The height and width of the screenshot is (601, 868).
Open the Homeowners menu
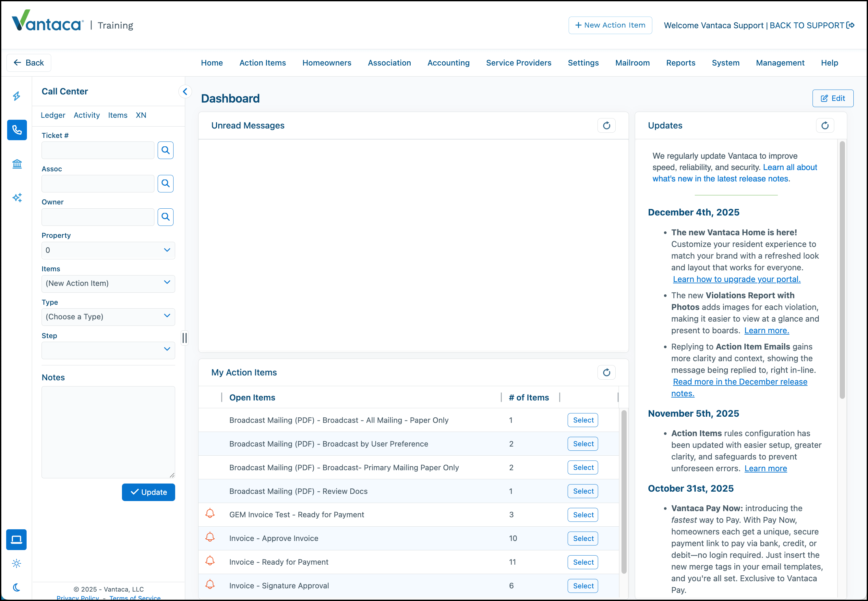click(x=327, y=63)
